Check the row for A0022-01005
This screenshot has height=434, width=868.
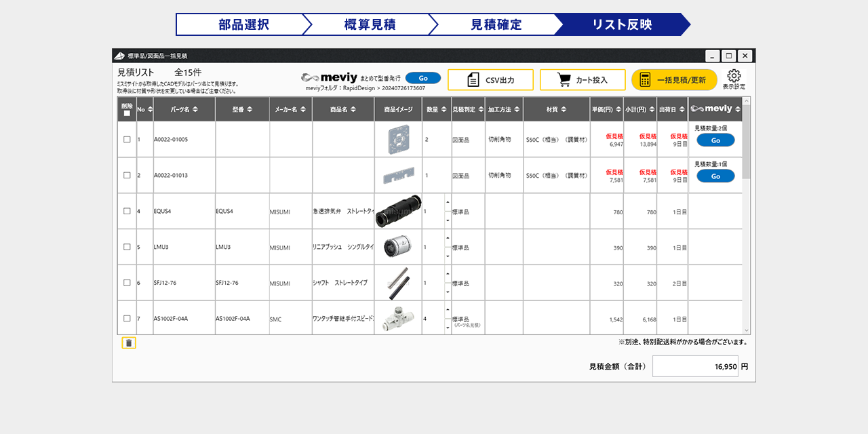(x=127, y=140)
